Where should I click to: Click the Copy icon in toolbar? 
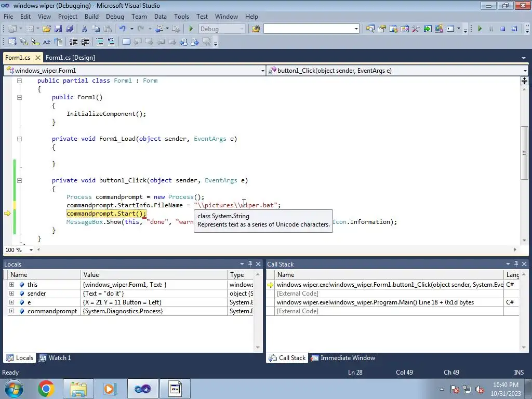(x=96, y=29)
